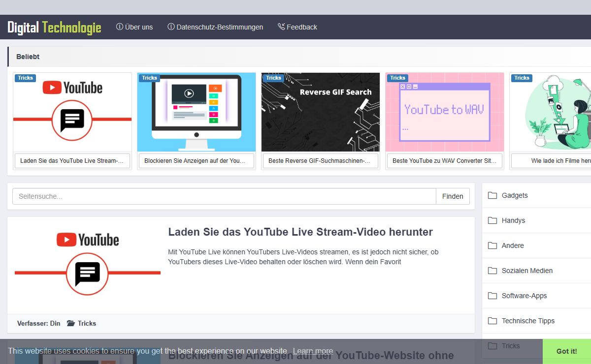Open the Software-Apps category
The height and width of the screenshot is (364, 591).
(x=524, y=296)
